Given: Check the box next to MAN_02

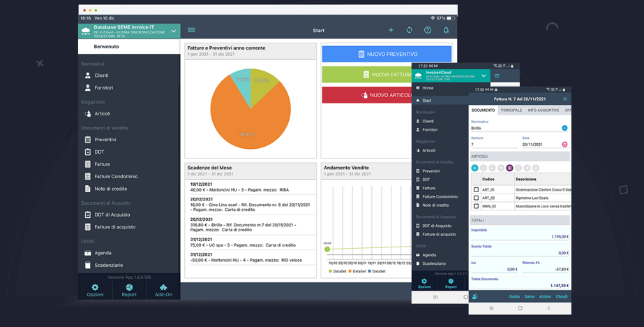Looking at the screenshot, I should pos(477,206).
